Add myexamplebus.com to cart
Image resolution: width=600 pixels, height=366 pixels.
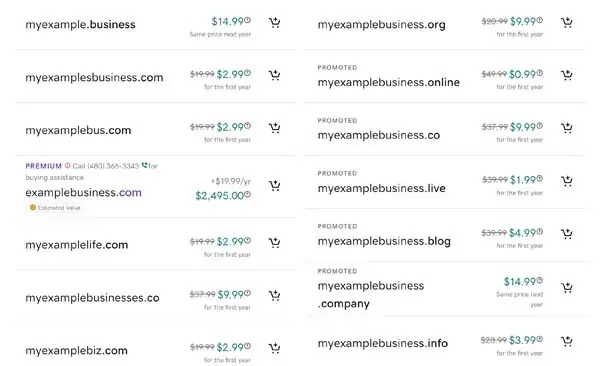coord(274,127)
